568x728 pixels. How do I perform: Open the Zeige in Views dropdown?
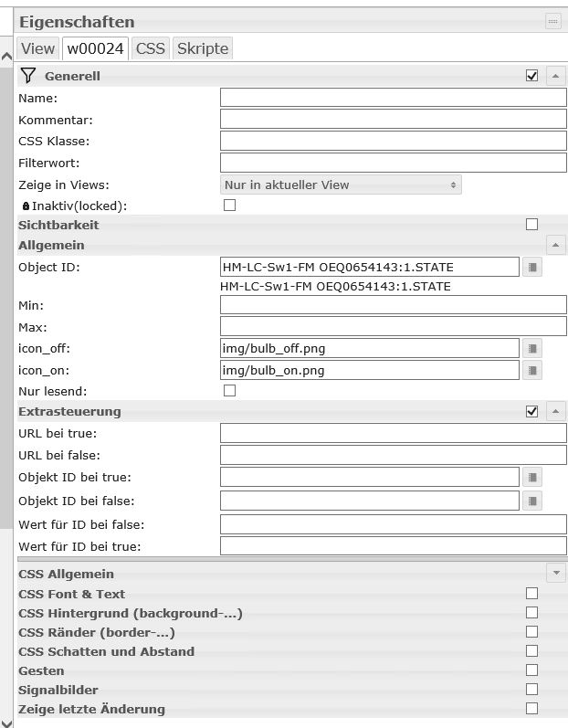(x=341, y=185)
